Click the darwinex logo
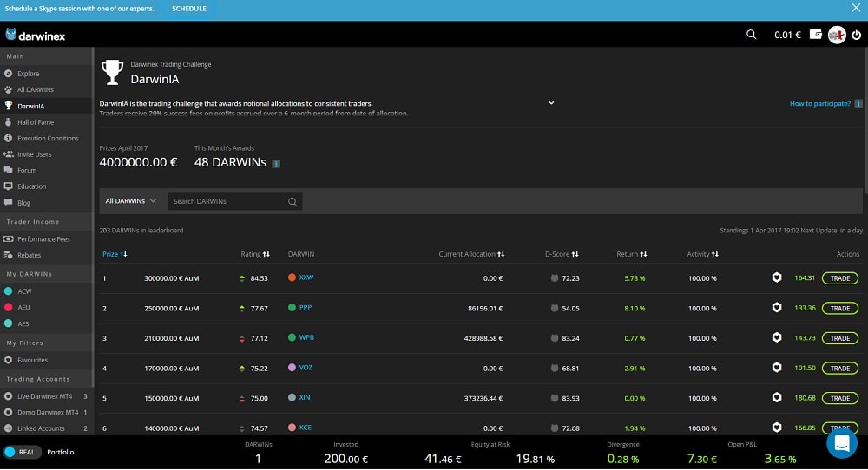The image size is (868, 470). click(36, 36)
